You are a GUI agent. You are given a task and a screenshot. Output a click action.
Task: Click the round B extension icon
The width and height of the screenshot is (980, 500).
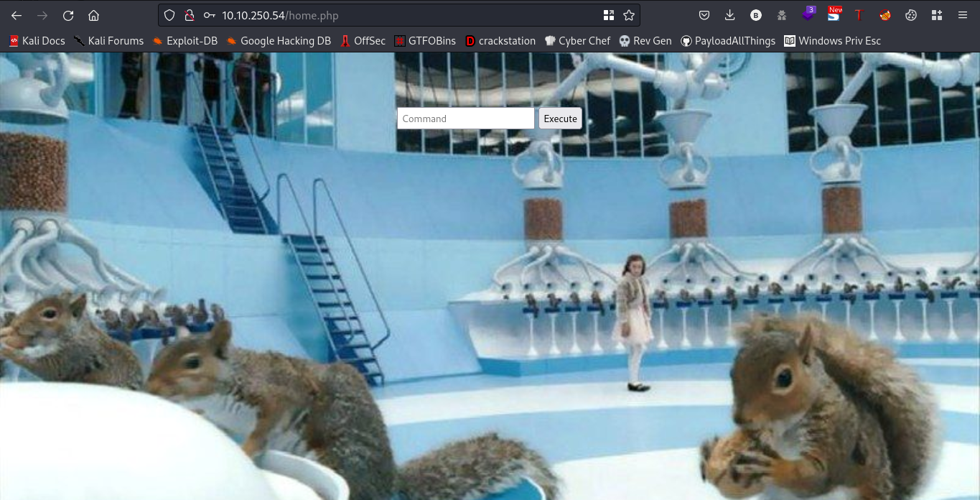(756, 15)
